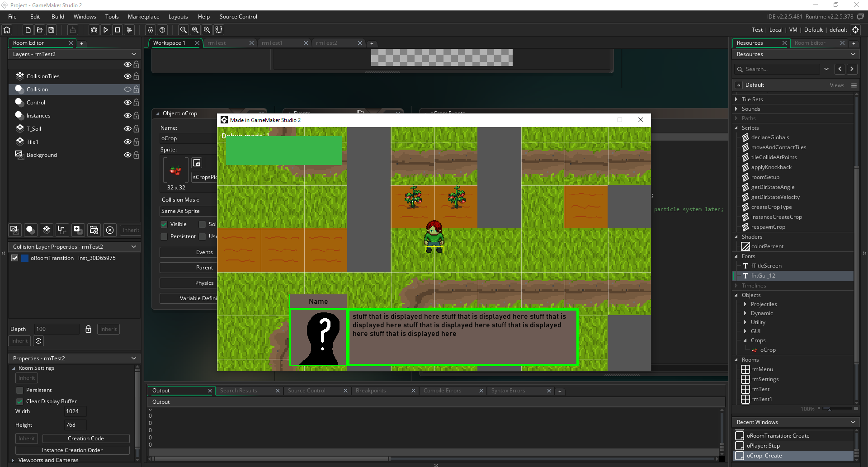
Task: Toggle visibility of the CollisionTiles layer
Action: pyautogui.click(x=127, y=76)
